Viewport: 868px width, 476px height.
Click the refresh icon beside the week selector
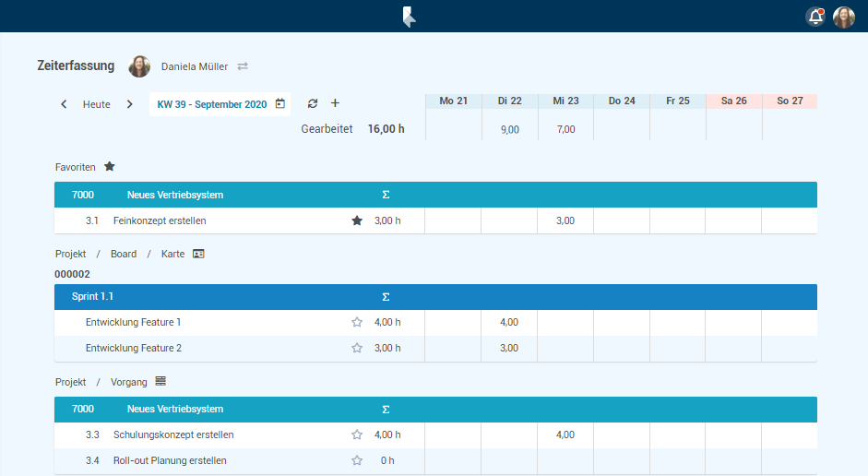click(313, 103)
